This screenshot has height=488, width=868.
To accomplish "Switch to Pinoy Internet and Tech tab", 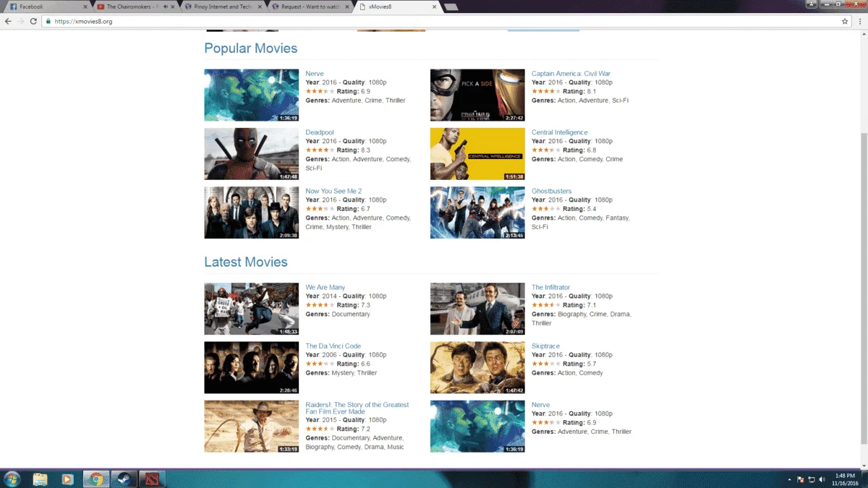I will [224, 7].
